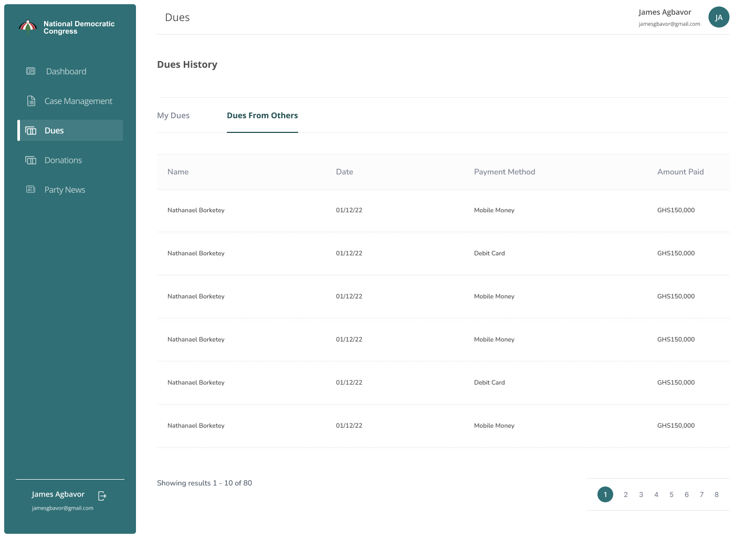Click the Donations sidebar icon
Screen dimensions: 756x538
31,160
